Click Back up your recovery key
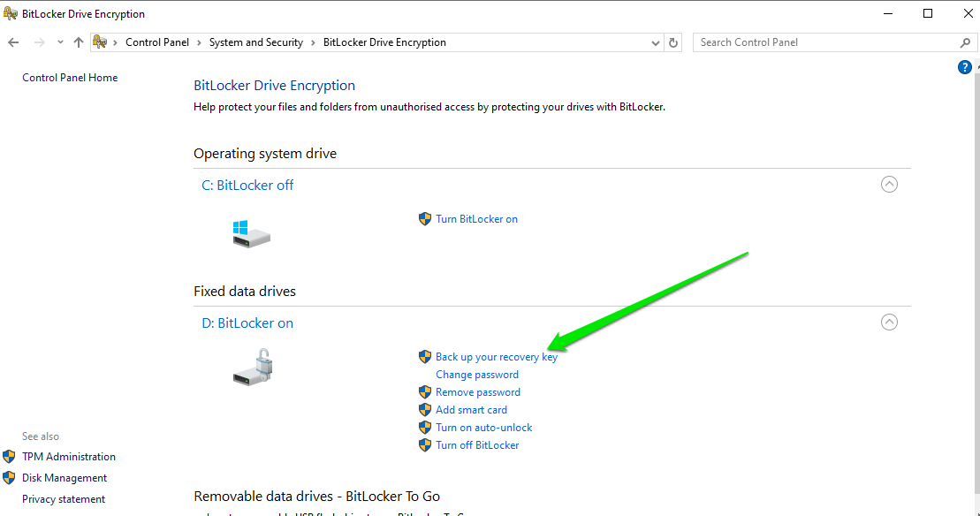The height and width of the screenshot is (516, 980). click(496, 357)
